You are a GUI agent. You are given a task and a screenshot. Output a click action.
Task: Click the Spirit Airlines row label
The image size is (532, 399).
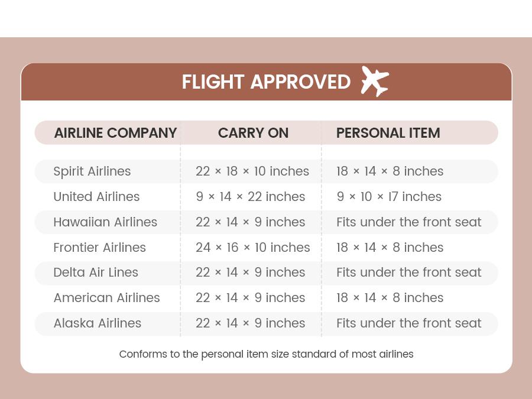(x=92, y=171)
